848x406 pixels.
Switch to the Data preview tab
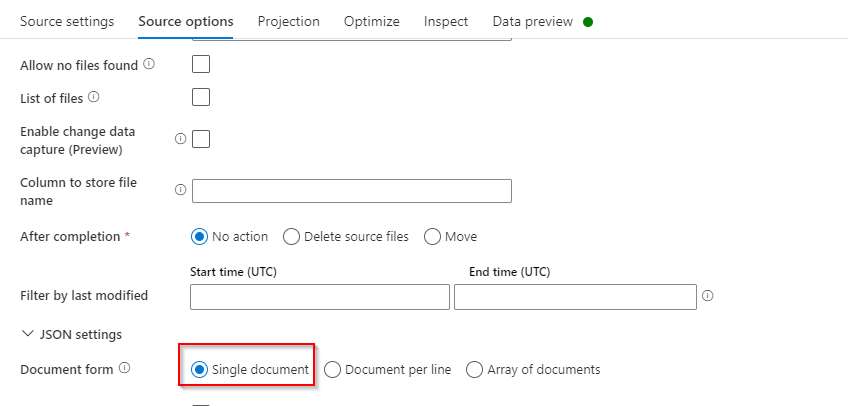tap(533, 22)
